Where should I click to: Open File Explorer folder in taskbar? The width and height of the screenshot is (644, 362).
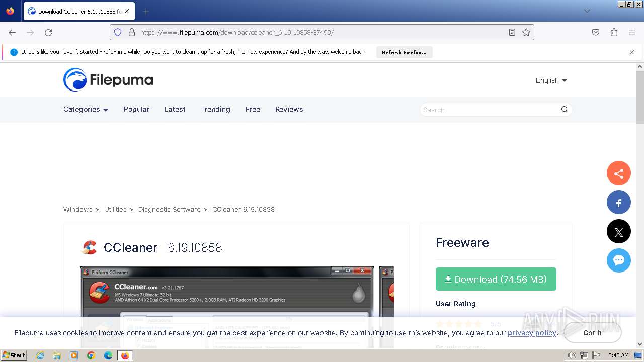(57, 355)
